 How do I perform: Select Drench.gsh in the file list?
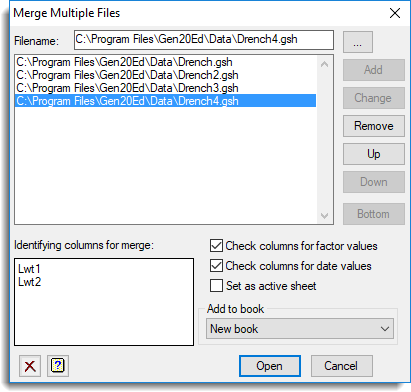point(165,62)
